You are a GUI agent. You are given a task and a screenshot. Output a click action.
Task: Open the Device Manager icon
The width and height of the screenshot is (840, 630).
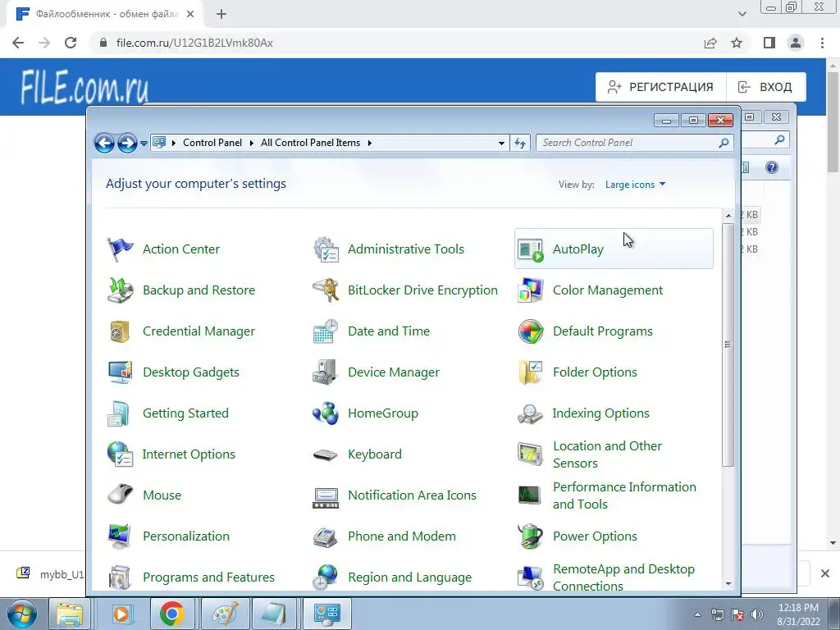pyautogui.click(x=325, y=372)
